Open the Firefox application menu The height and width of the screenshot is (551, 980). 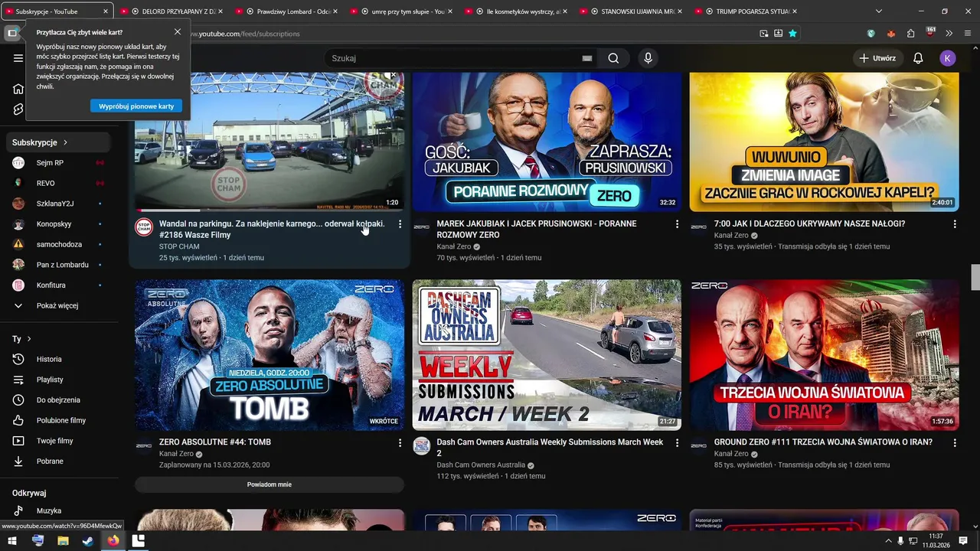968,34
